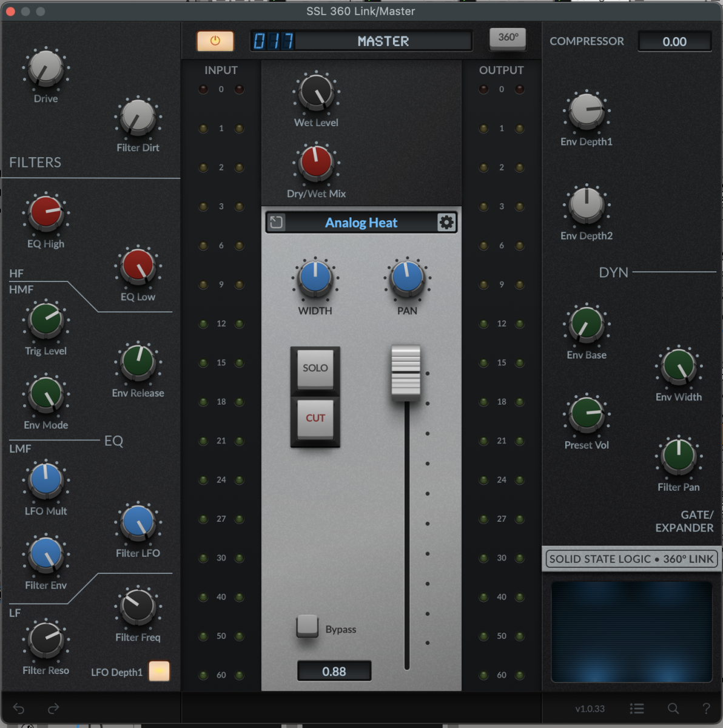Click the Env Depth1 knob
The image size is (723, 728).
pyautogui.click(x=587, y=112)
